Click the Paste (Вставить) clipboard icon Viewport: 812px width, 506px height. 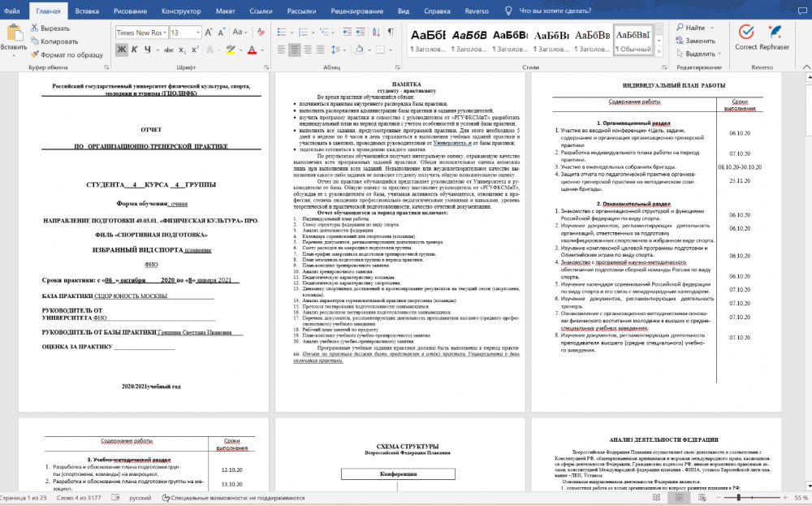14,32
